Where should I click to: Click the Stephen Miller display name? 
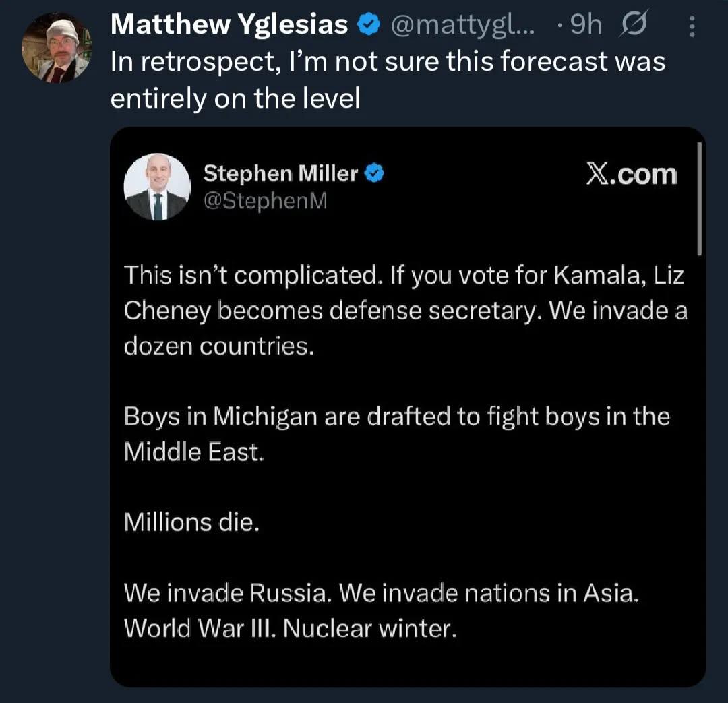point(280,174)
